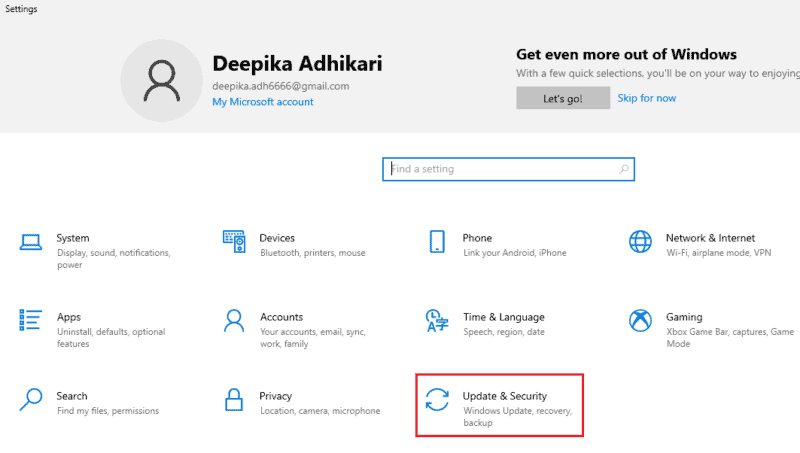Open the Gaming Xbox icon
The height and width of the screenshot is (453, 800).
point(640,320)
